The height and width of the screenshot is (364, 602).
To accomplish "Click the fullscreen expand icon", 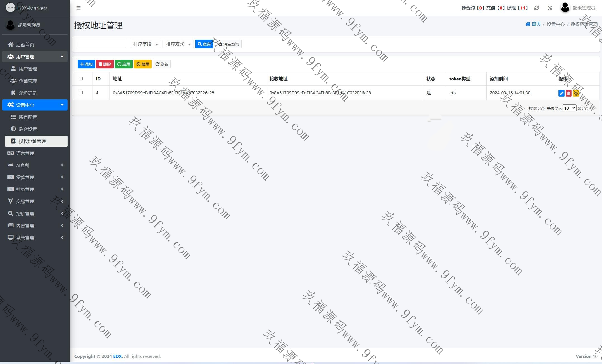I will (549, 8).
